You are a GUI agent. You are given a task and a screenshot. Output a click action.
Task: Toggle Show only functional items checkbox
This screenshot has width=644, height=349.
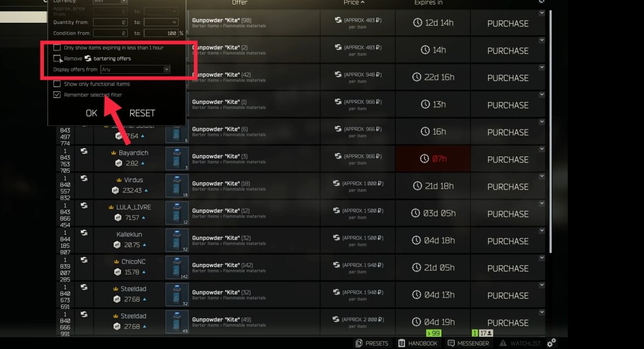[x=57, y=84]
